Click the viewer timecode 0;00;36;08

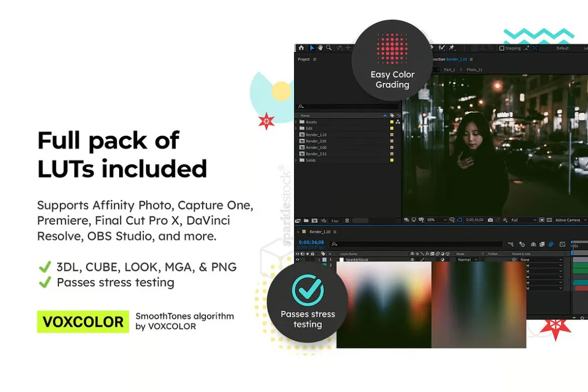pyautogui.click(x=474, y=220)
